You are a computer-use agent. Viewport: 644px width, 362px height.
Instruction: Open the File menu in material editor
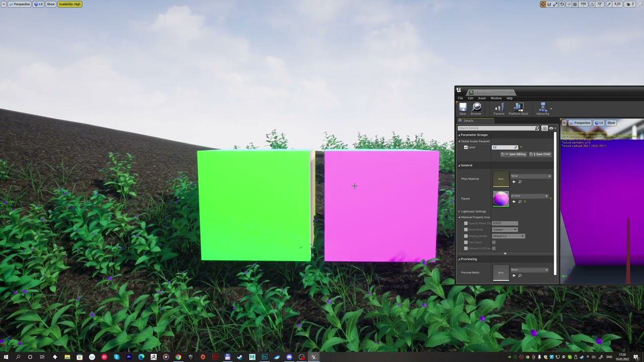pos(460,98)
